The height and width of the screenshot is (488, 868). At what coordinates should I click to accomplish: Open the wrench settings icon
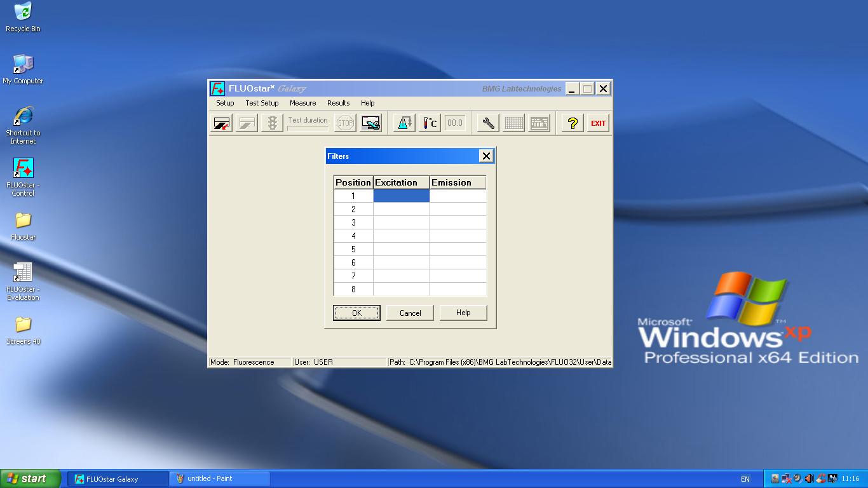pos(488,123)
